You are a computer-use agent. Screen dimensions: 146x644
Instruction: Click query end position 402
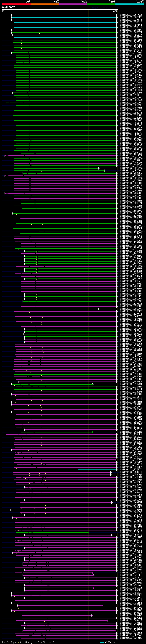[115, 11]
